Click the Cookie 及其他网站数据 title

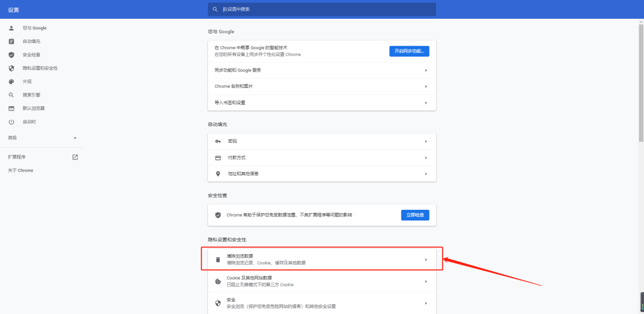click(249, 278)
